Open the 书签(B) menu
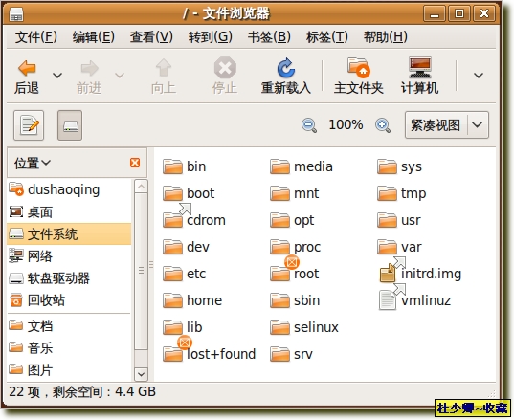The height and width of the screenshot is (420, 514). 269,36
